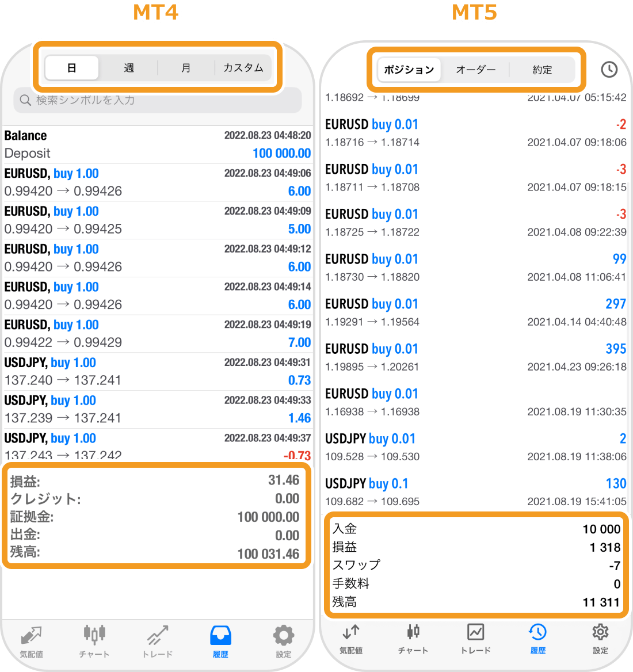
Task: Tap the MT4 損益 value 31.46
Action: (283, 480)
